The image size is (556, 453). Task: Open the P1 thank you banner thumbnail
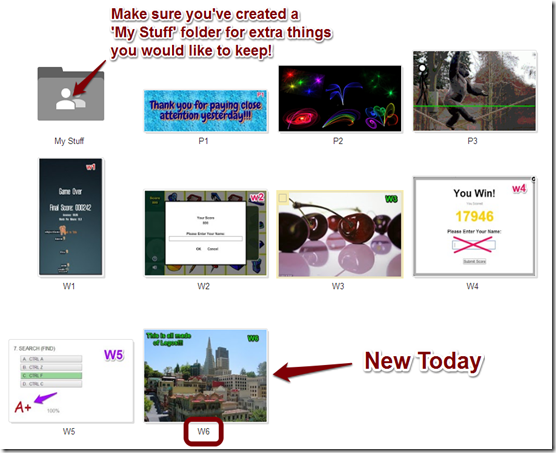[206, 111]
